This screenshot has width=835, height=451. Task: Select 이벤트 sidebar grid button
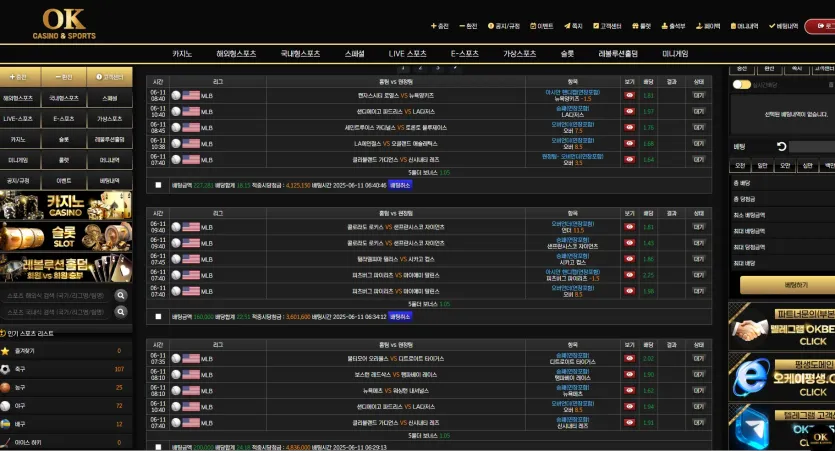pyautogui.click(x=64, y=181)
